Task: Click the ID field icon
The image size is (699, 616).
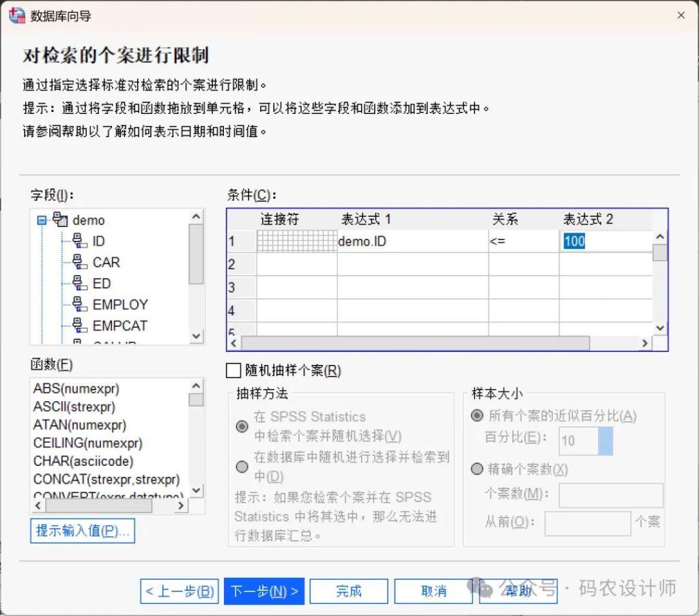Action: [80, 241]
